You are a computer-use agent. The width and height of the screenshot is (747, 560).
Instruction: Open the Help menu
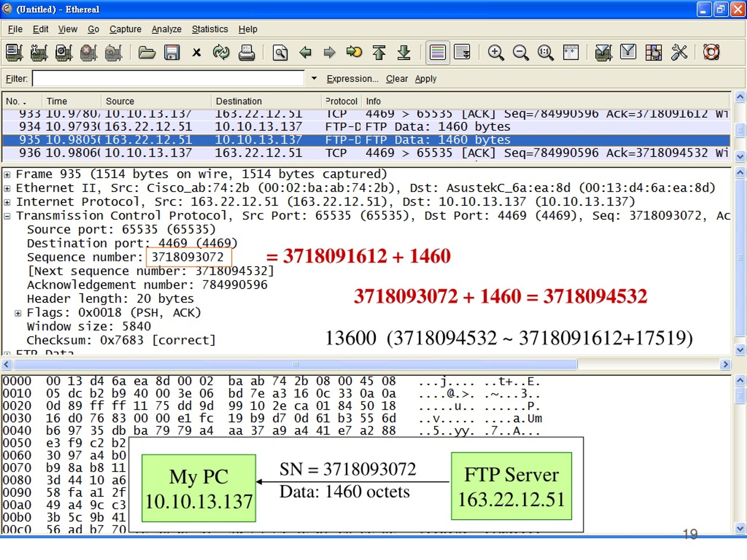(x=248, y=29)
